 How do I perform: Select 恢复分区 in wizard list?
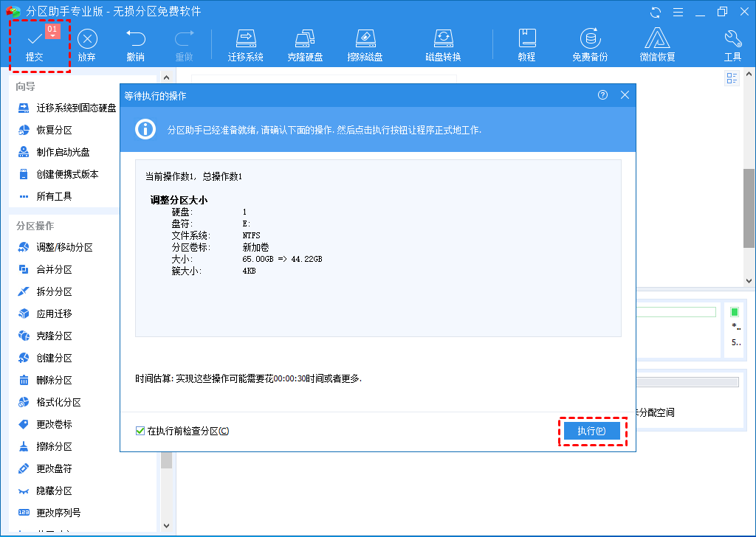point(45,130)
